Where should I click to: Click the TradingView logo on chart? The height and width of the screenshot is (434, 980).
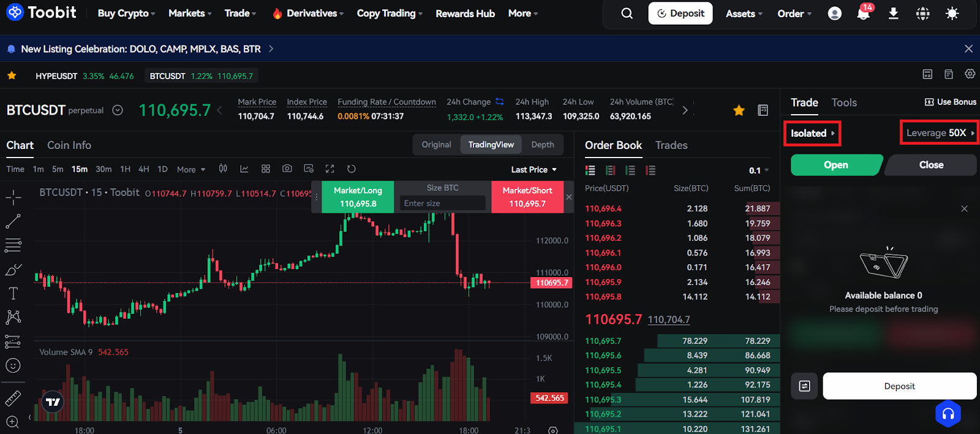pos(53,402)
